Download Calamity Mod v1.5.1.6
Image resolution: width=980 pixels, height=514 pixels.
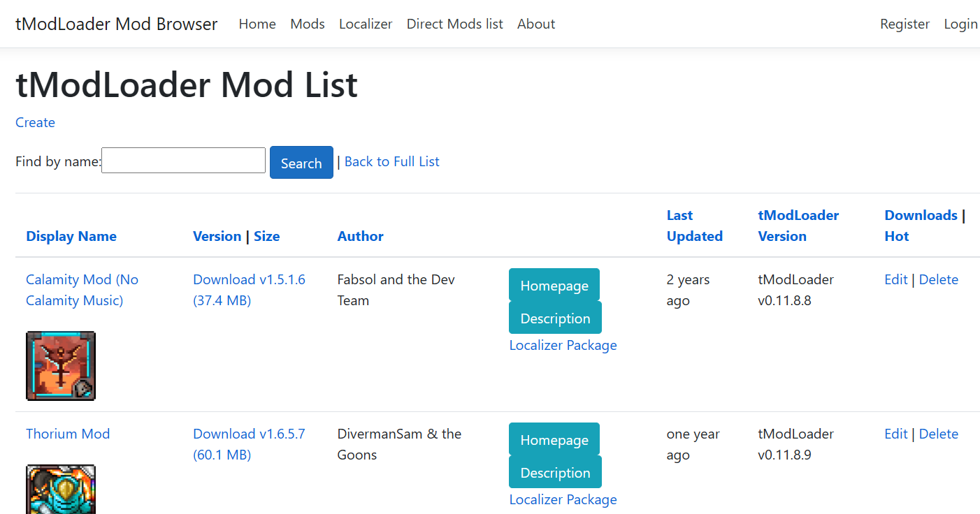pyautogui.click(x=249, y=289)
